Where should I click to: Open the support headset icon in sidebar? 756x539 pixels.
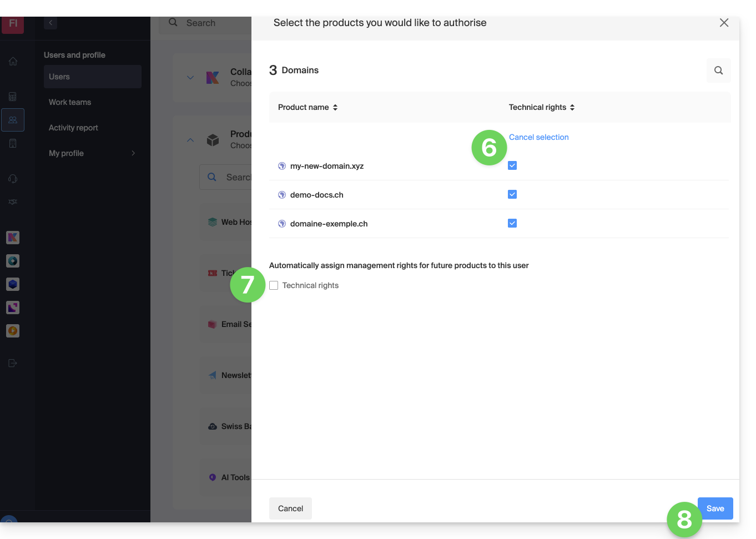click(x=13, y=179)
